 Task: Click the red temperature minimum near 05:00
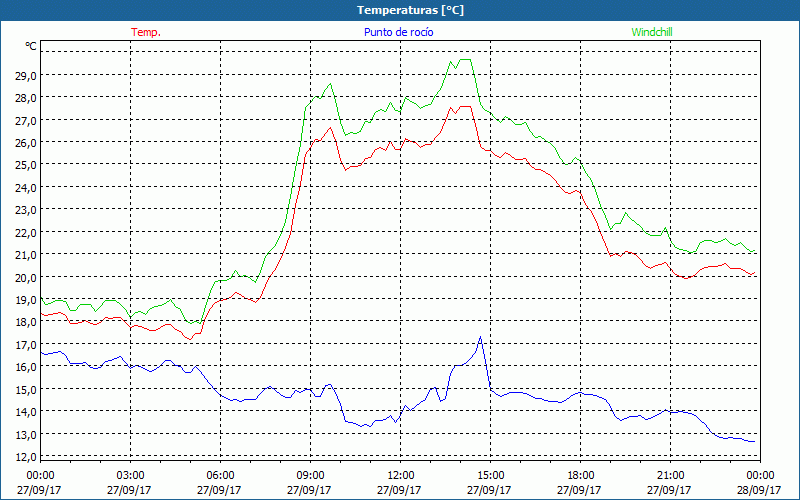click(190, 339)
